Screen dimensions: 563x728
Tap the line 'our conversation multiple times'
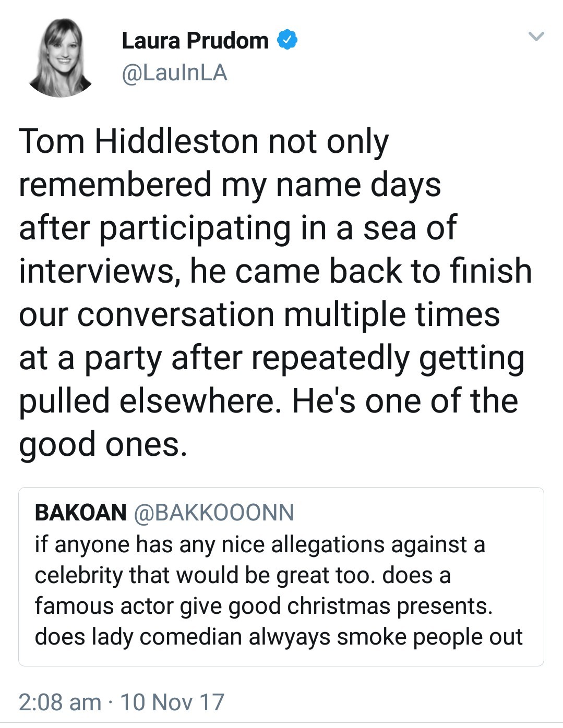coord(259,315)
